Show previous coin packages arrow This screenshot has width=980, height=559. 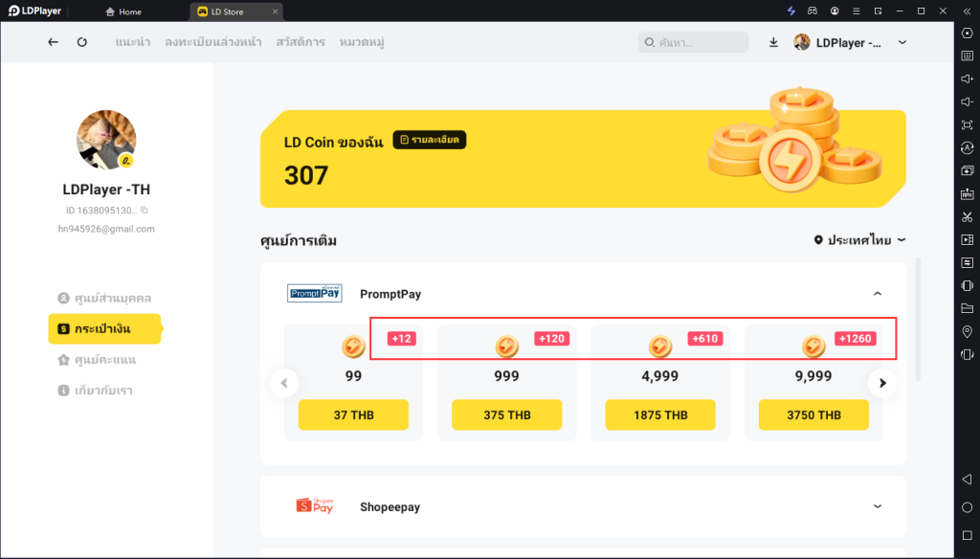click(x=284, y=383)
